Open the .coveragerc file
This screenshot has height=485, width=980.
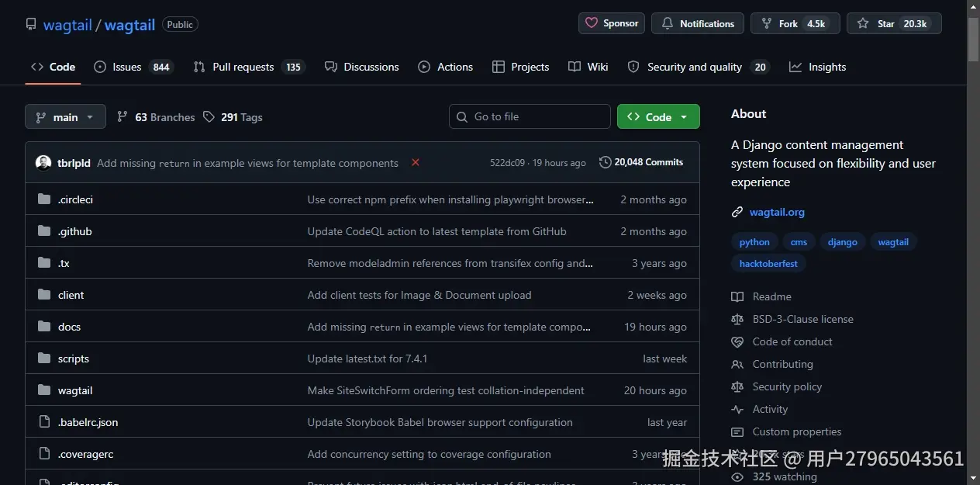point(85,454)
